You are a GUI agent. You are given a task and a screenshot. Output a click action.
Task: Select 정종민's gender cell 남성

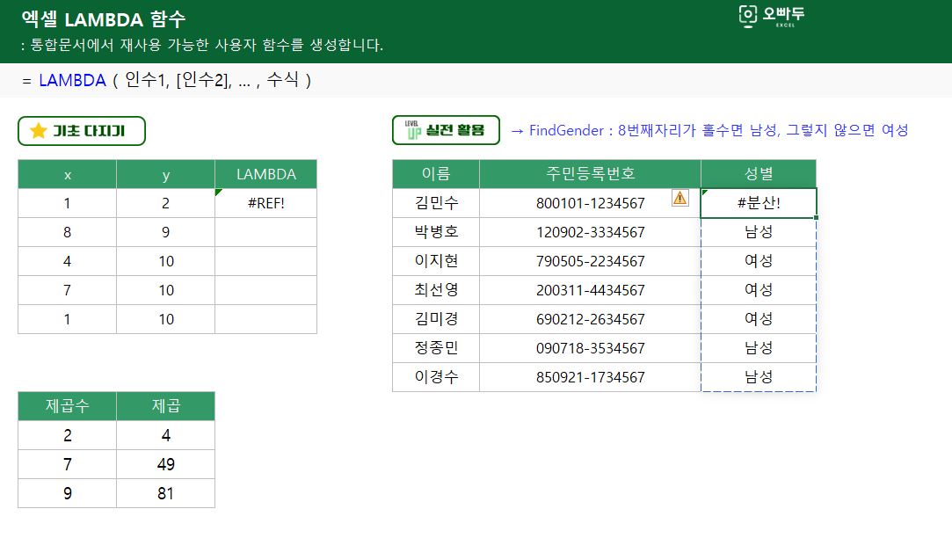click(x=759, y=348)
